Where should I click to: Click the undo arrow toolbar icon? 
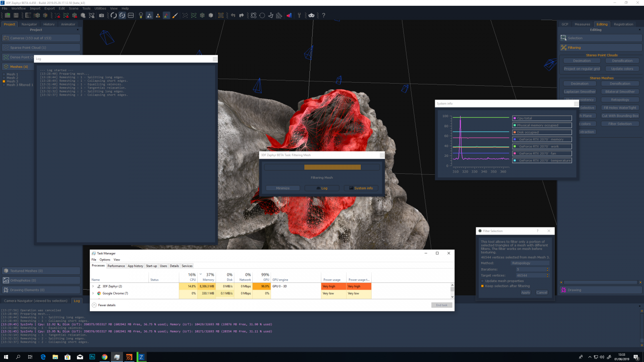coord(233,15)
